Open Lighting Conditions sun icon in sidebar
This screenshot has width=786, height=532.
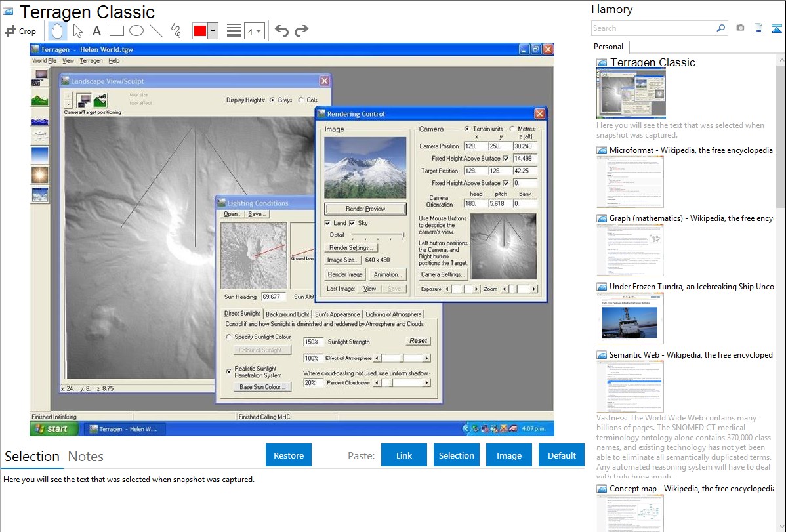[40, 175]
